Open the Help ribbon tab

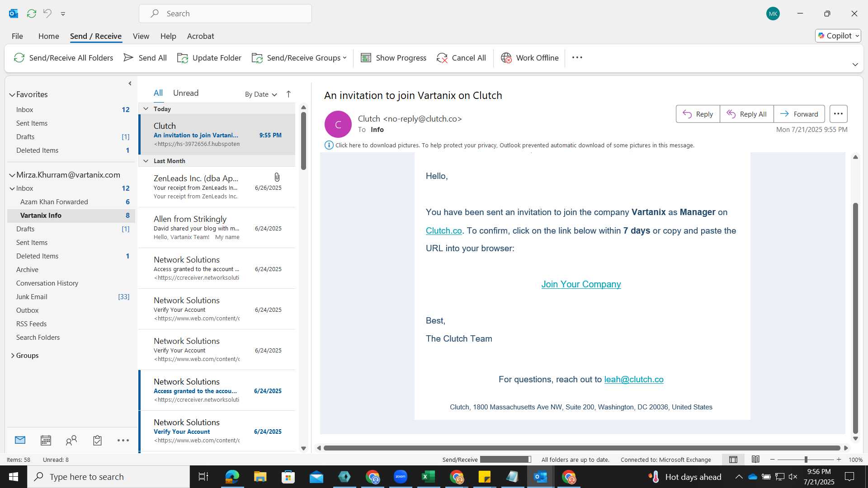168,36
